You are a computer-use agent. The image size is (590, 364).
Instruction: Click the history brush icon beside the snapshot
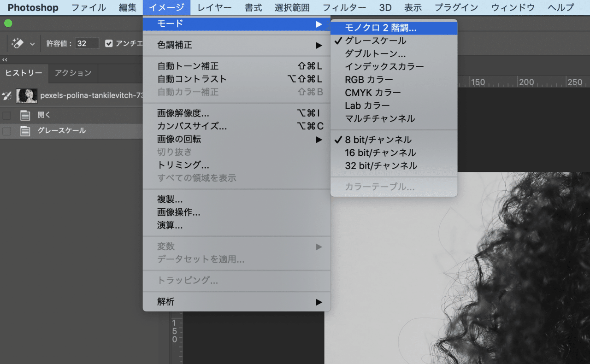[6, 95]
